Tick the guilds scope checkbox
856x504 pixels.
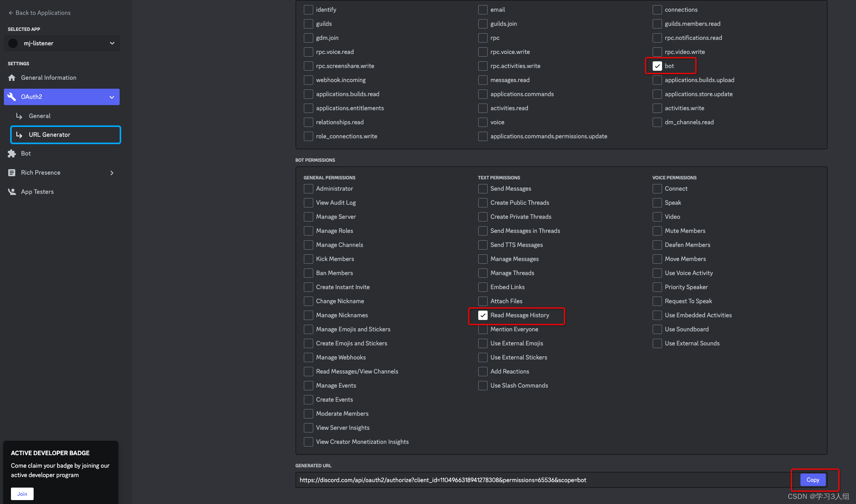click(308, 24)
